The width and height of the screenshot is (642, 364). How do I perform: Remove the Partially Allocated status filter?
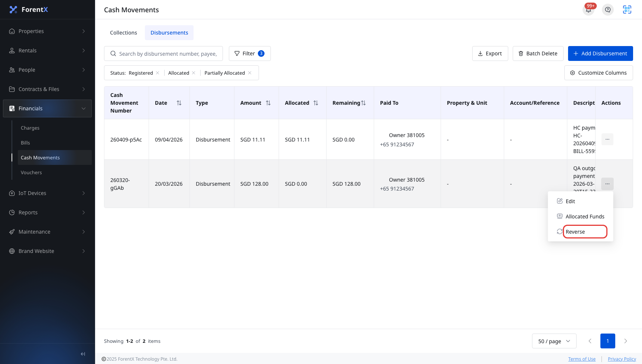click(x=250, y=73)
